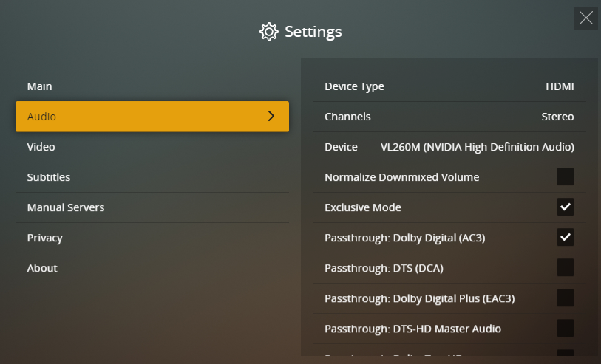Uncheck the Exclusive Mode checkbox
Viewport: 601px width, 364px height.
(566, 207)
